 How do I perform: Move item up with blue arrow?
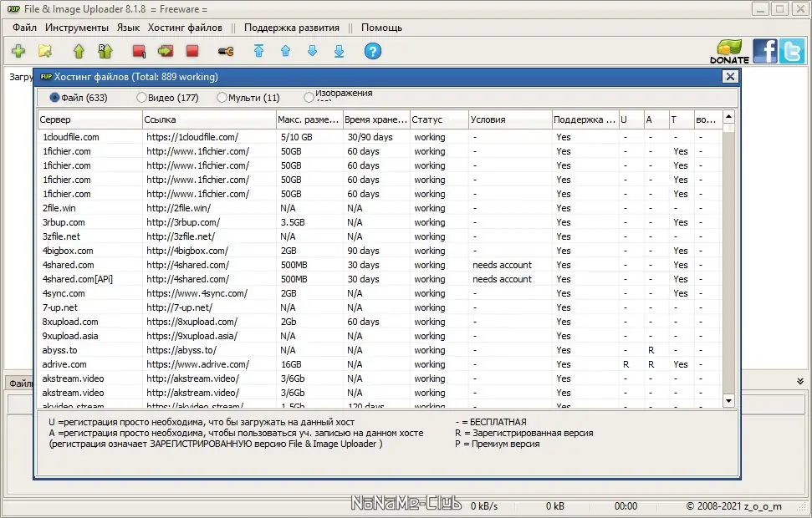tap(285, 51)
